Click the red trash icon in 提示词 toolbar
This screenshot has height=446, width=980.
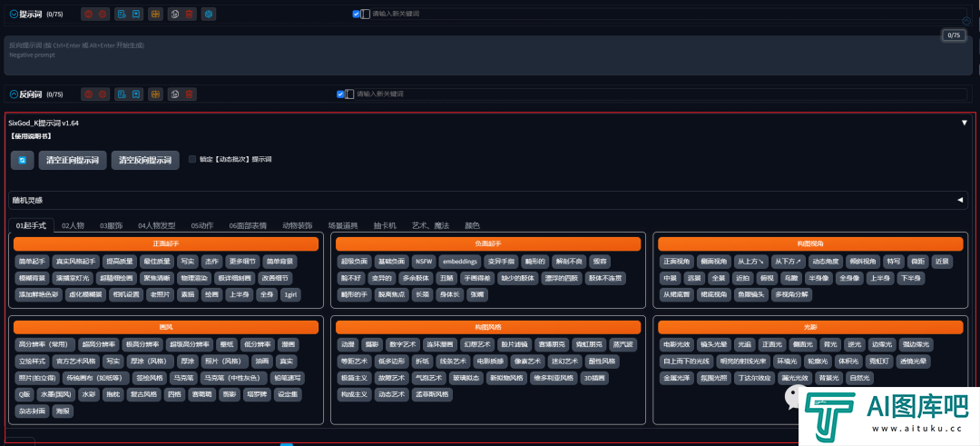[189, 15]
